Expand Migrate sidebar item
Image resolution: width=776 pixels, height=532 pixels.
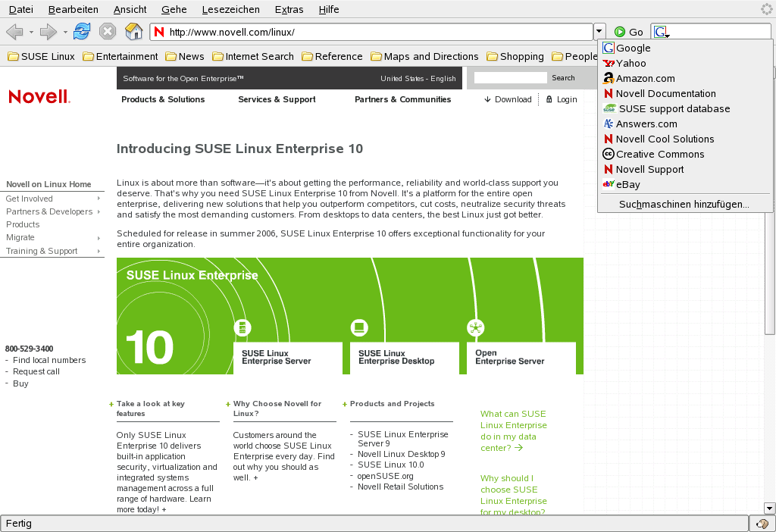click(52, 237)
